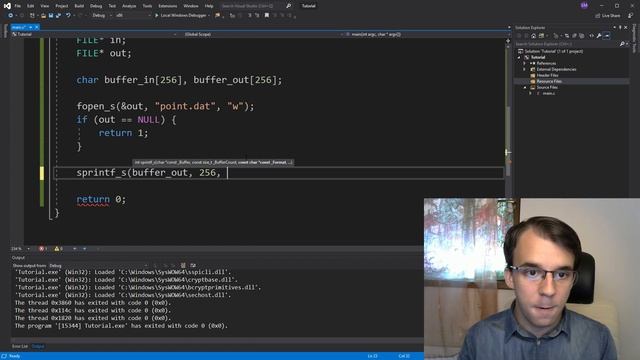Click the Navigate Backward toolbar icon
This screenshot has height=360, width=640.
(11, 16)
